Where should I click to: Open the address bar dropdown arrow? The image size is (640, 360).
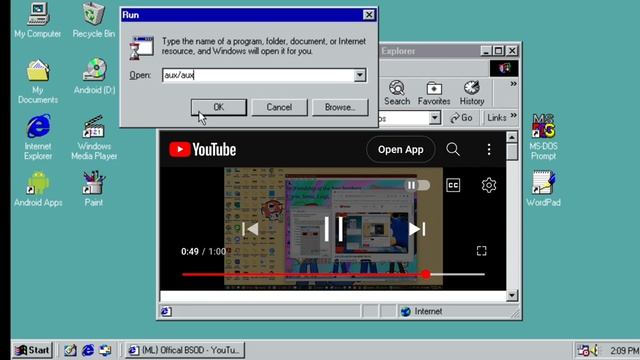(435, 118)
